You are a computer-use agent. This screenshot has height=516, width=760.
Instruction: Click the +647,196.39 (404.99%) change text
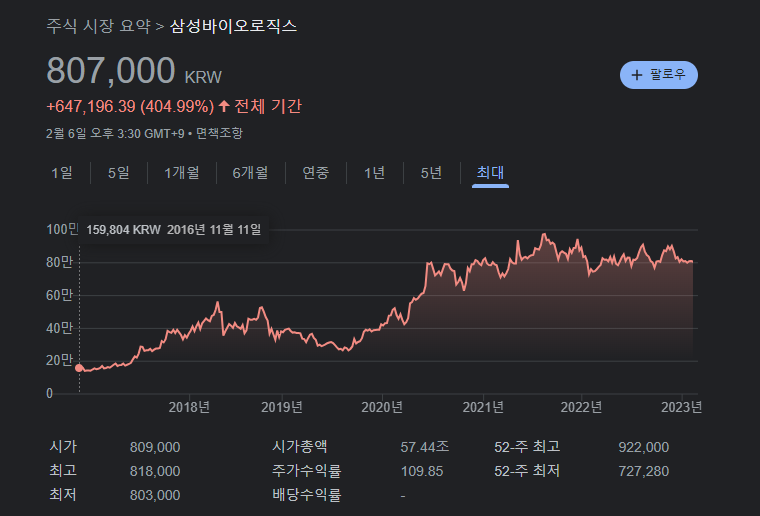130,107
